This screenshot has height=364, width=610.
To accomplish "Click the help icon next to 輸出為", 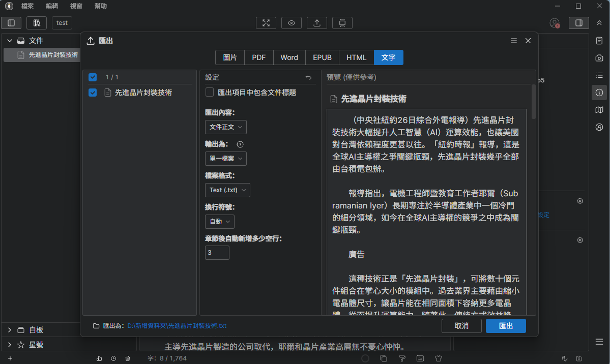I will [240, 144].
